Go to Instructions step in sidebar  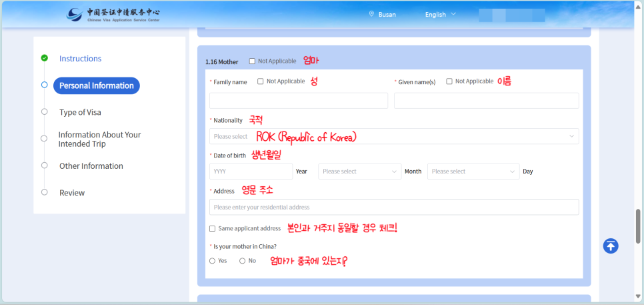pyautogui.click(x=81, y=58)
